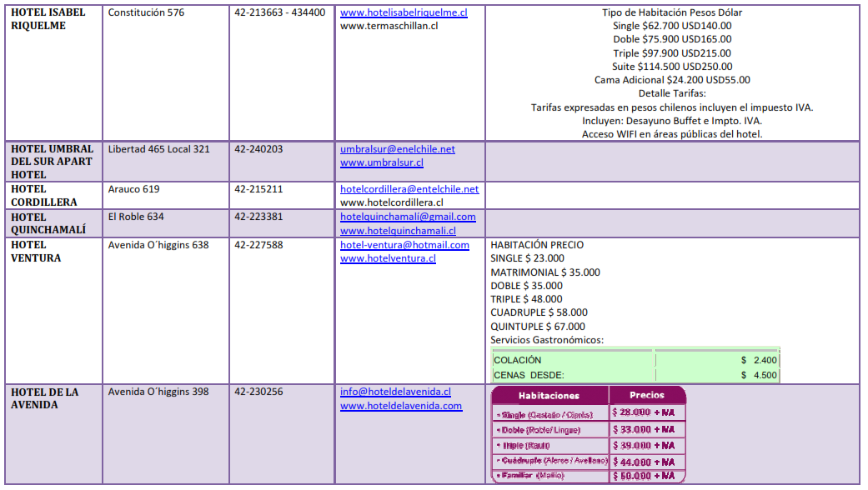Screen dimensions: 868x490
Task: Click the address Libertad 465 Local 321
Action: pos(159,149)
